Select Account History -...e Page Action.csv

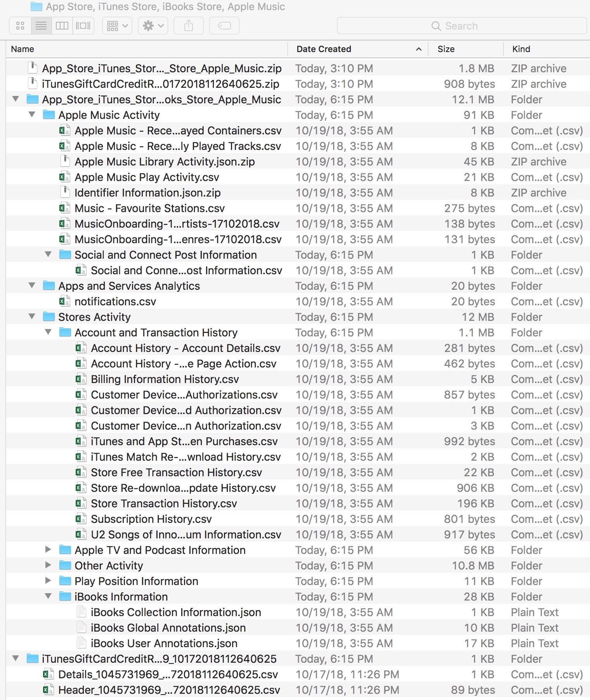[x=184, y=364]
